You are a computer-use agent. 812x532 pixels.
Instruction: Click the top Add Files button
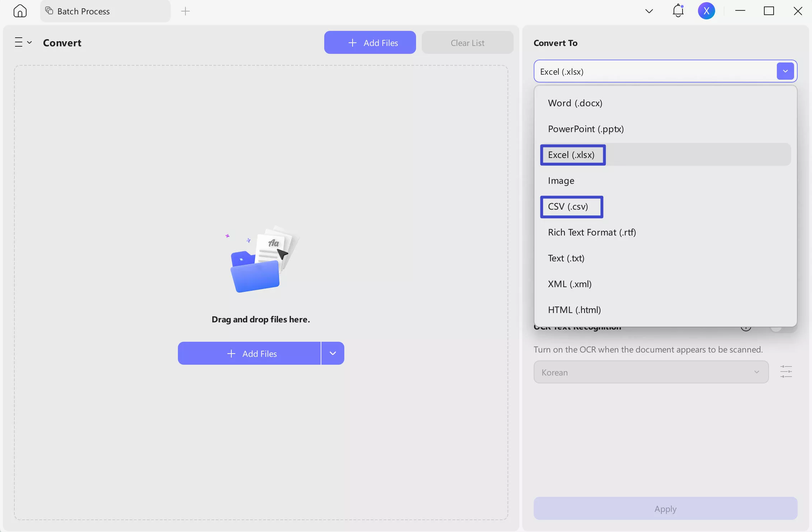(370, 43)
